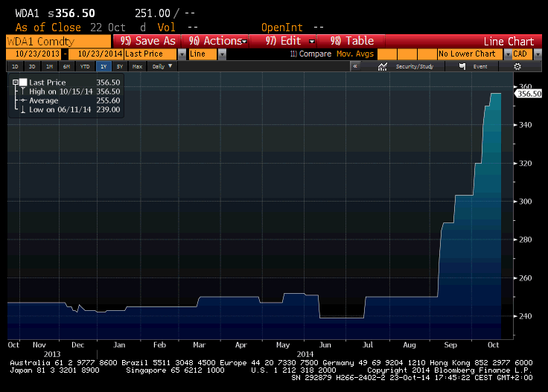Select the 6M time range
Screen dimensions: 548x392
point(66,66)
